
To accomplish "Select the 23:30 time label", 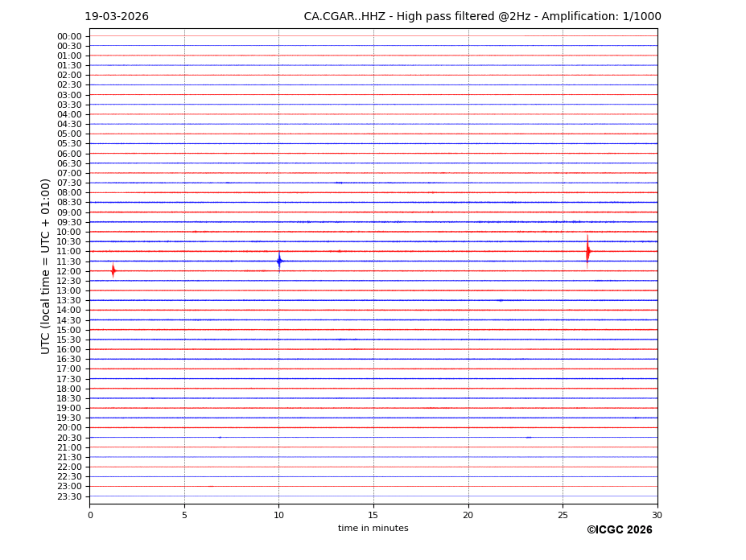I will click(x=69, y=496).
